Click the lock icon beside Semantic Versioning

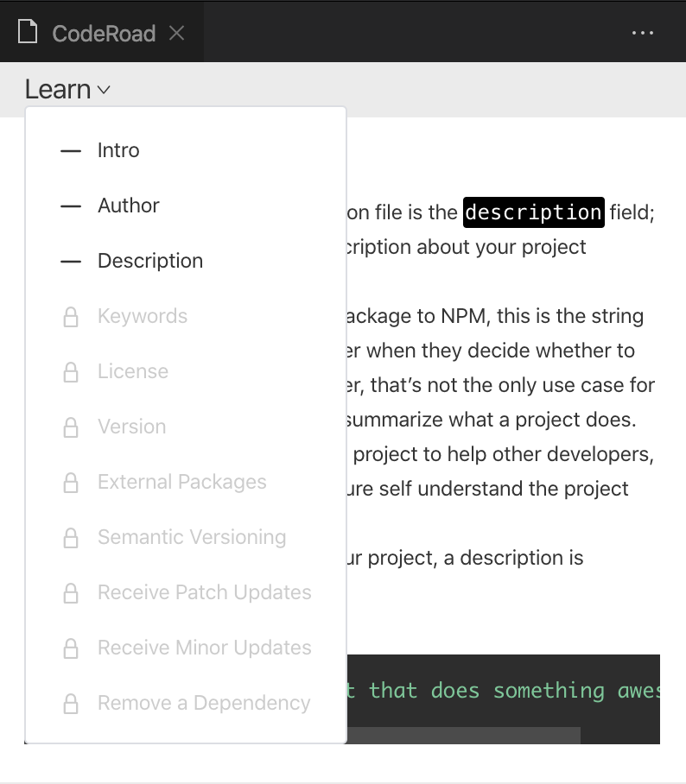tap(71, 538)
